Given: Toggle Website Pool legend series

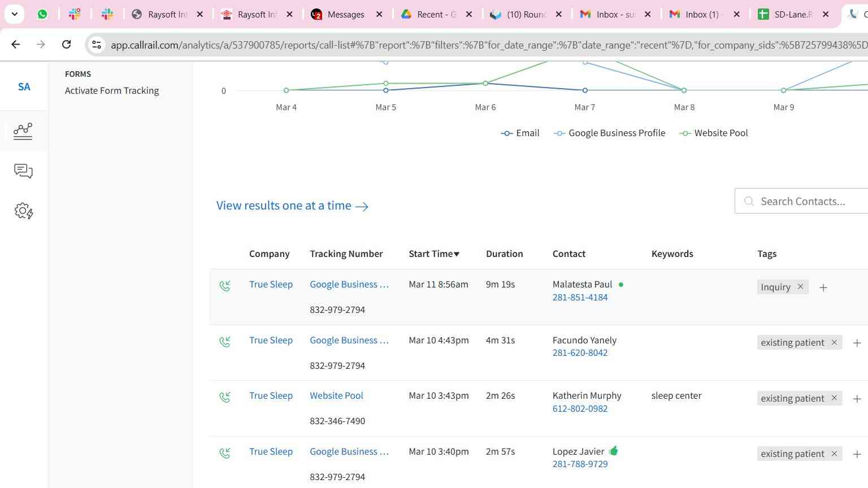Looking at the screenshot, I should (713, 133).
